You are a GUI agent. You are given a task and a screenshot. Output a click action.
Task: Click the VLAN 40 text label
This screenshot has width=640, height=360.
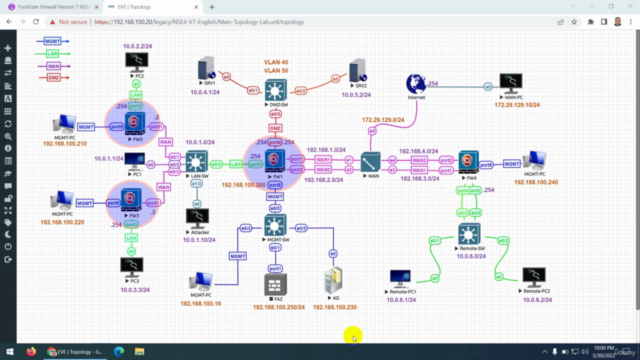(276, 62)
